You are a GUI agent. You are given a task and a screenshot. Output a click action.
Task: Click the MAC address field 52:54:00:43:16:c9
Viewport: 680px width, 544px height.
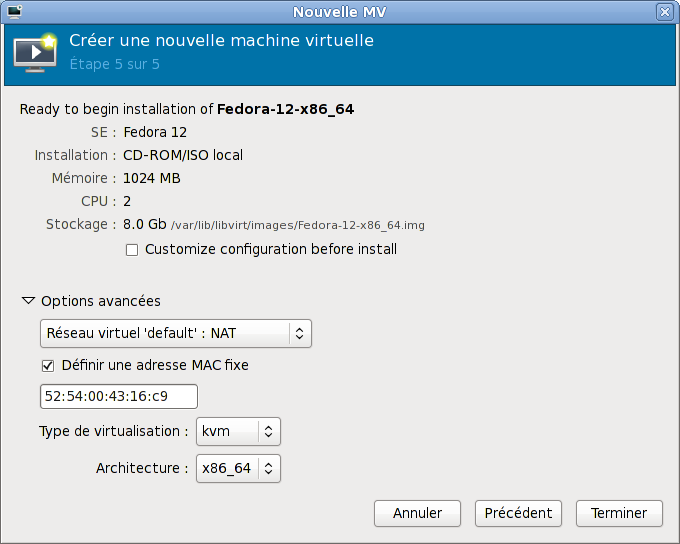tap(118, 396)
